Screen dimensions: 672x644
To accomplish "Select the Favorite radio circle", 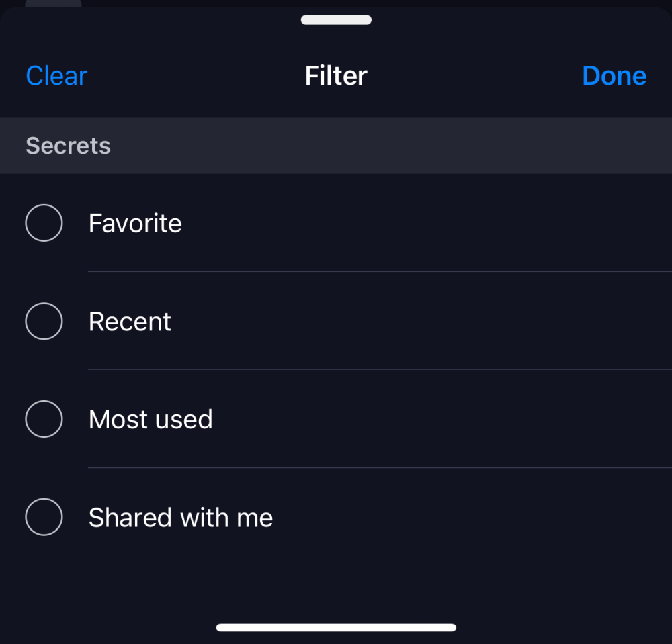I will coord(44,223).
